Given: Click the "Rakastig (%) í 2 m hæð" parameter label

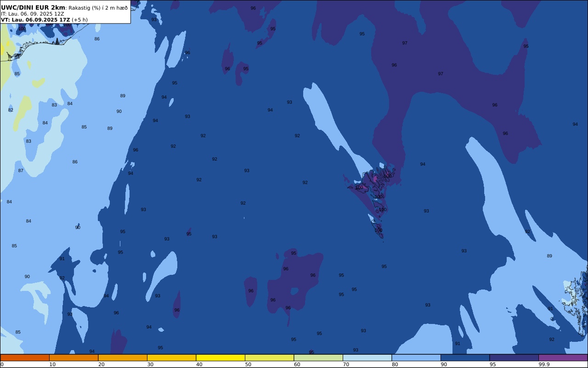Looking at the screenshot, I should click(x=98, y=8).
